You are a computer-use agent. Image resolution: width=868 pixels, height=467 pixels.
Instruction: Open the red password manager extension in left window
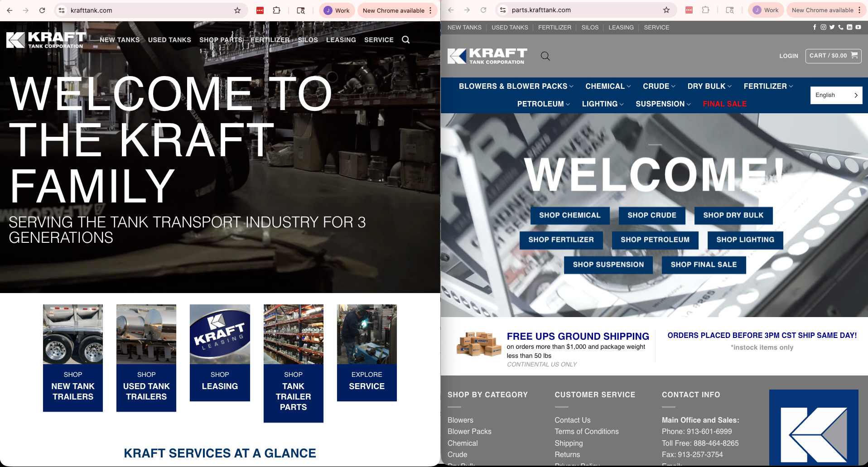tap(260, 10)
